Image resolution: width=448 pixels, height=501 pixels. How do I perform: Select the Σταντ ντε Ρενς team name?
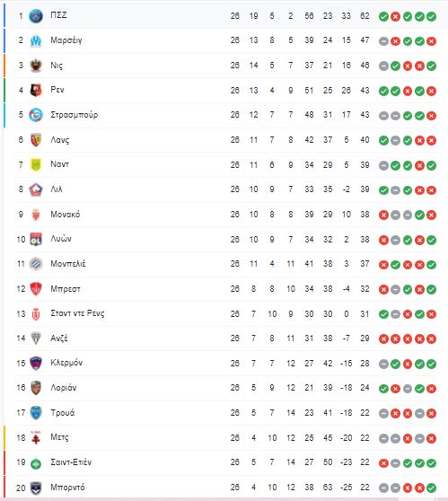(77, 313)
